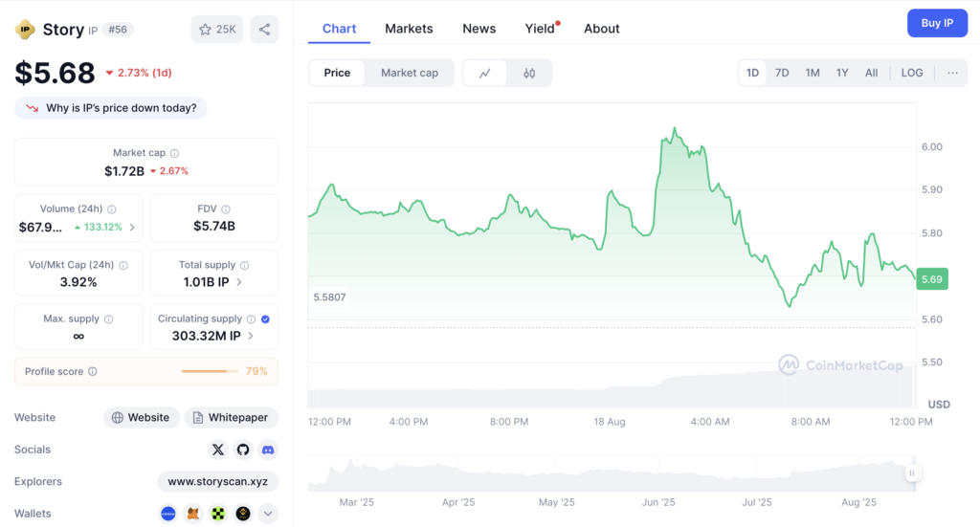Click the share icon button
Image resolution: width=980 pixels, height=527 pixels.
264,30
